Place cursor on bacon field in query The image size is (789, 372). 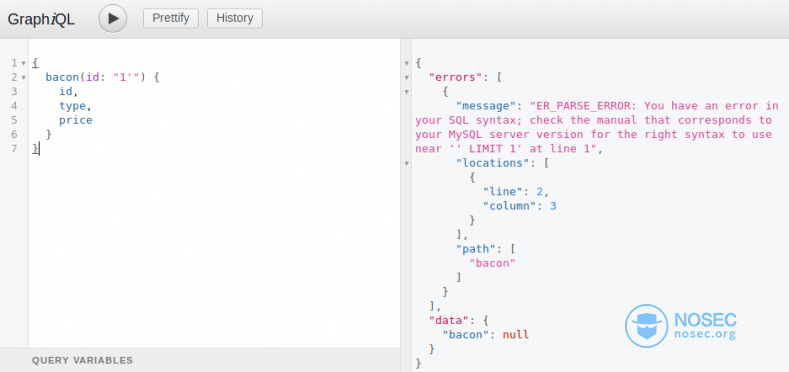pyautogui.click(x=62, y=78)
